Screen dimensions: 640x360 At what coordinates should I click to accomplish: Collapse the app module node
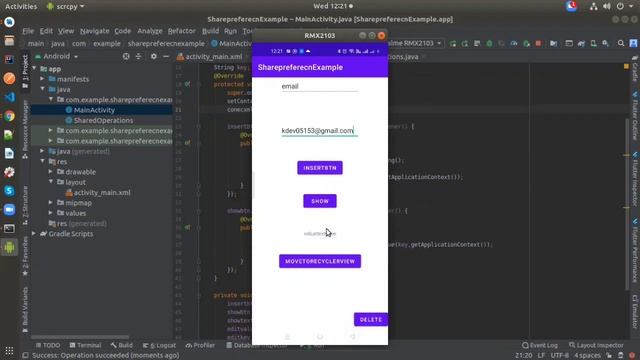35,69
